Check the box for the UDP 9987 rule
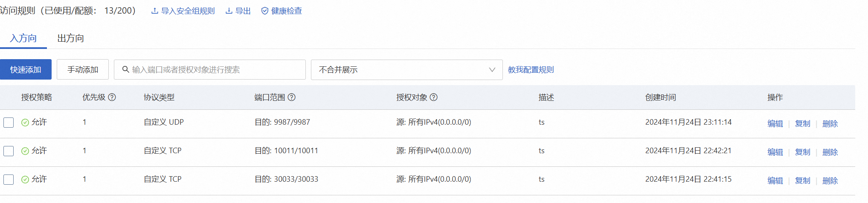This screenshot has width=868, height=203. point(9,123)
